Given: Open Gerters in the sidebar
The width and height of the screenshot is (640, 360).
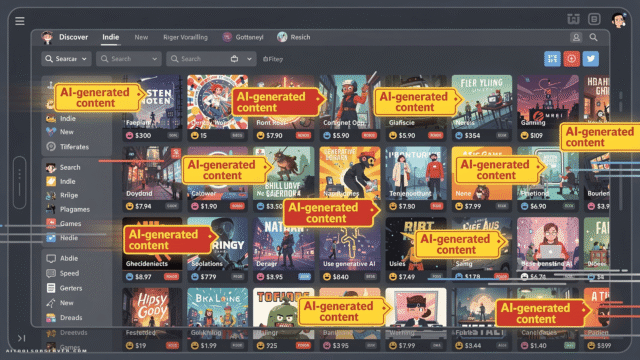Looking at the screenshot, I should coord(64,288).
